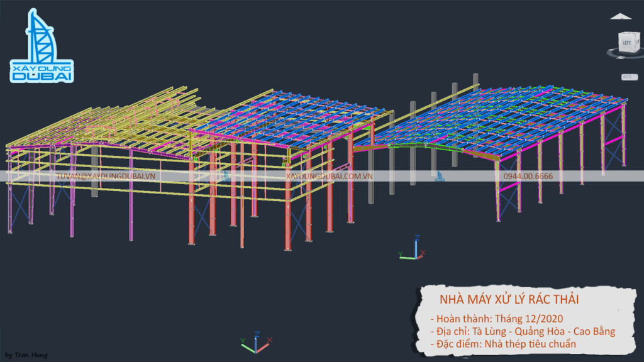Click the 0944.00.6666 phone number
This screenshot has height=362, width=644.
[528, 177]
